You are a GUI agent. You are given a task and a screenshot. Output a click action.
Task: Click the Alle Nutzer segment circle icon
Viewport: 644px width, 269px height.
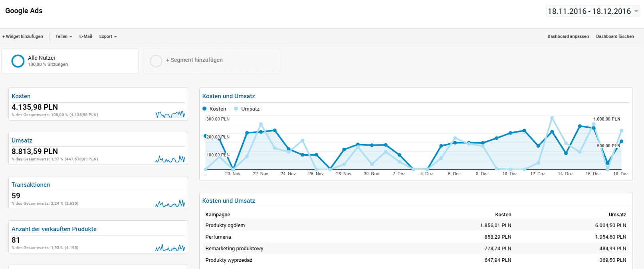18,61
